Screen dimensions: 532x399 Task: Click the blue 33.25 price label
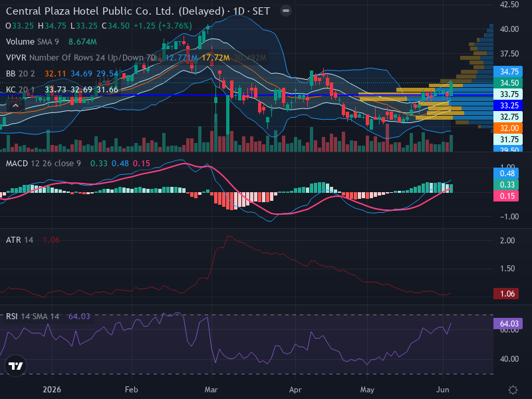pyautogui.click(x=508, y=106)
